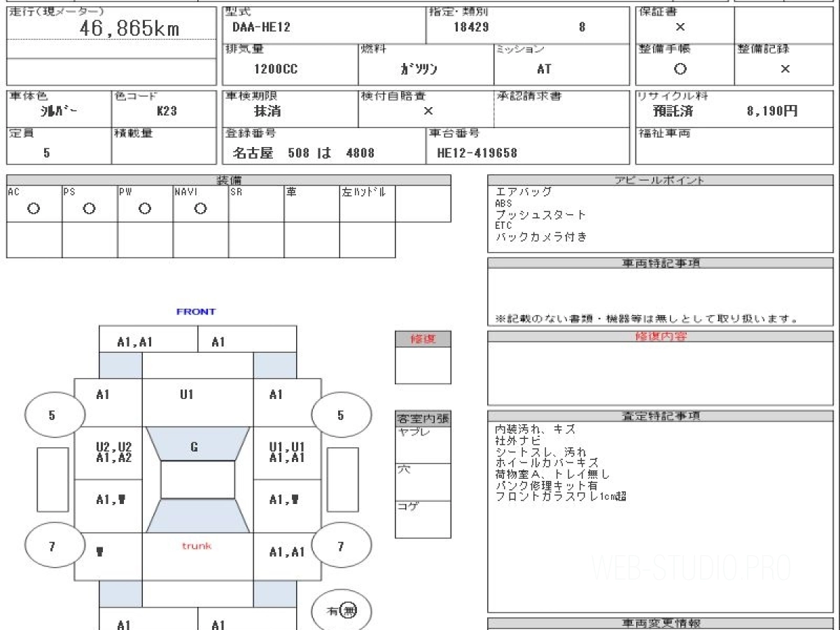Click the × mark under 保証書
The height and width of the screenshot is (630, 840).
coord(680,27)
